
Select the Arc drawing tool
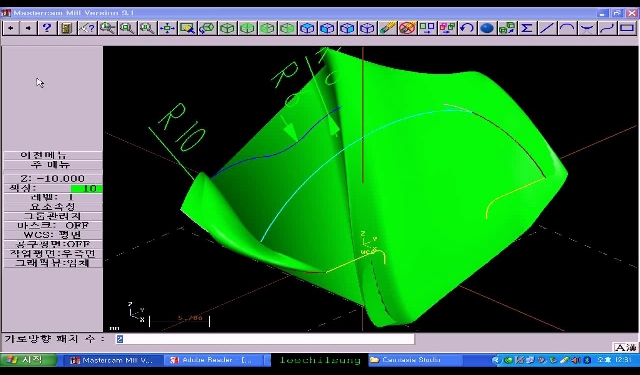567,28
